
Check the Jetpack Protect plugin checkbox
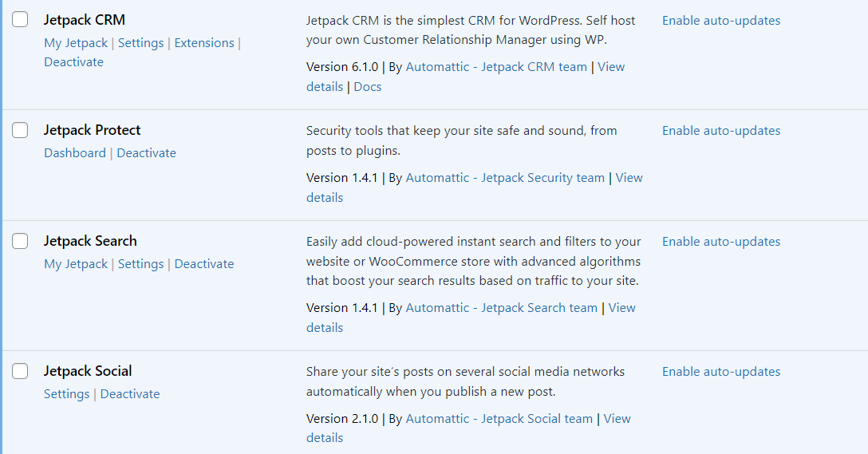[x=20, y=130]
